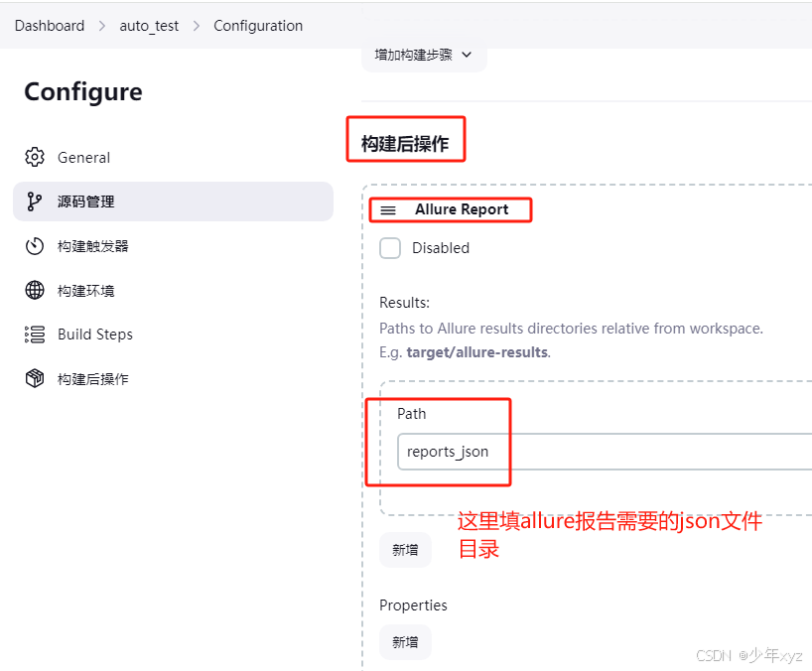
Task: Open the Configuration breadcrumb link
Action: 258,26
